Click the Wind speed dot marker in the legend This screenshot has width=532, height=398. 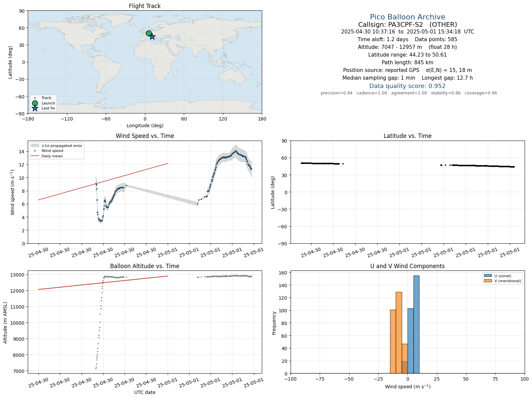[35, 151]
